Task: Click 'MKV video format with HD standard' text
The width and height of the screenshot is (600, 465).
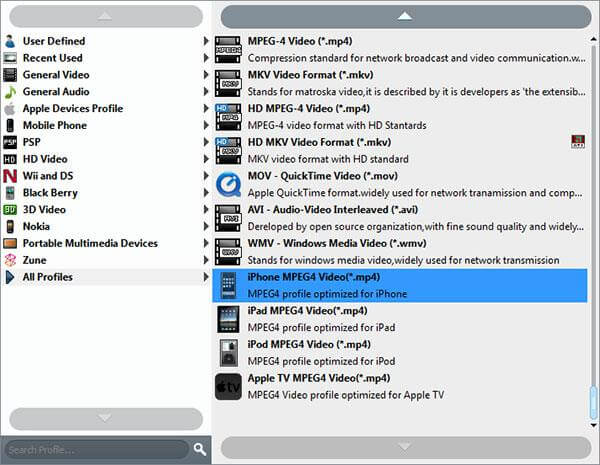Action: tap(328, 159)
